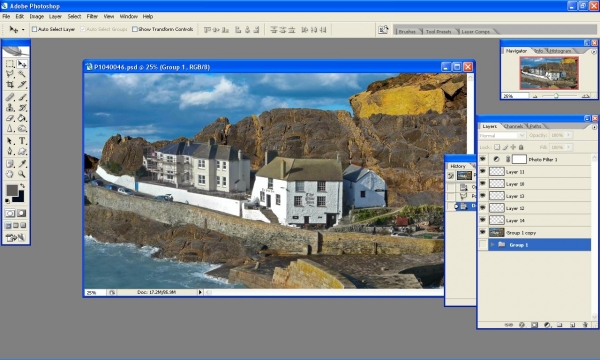Open the Fill slider arrow
Screen dimensions: 600x360
pyautogui.click(x=569, y=147)
